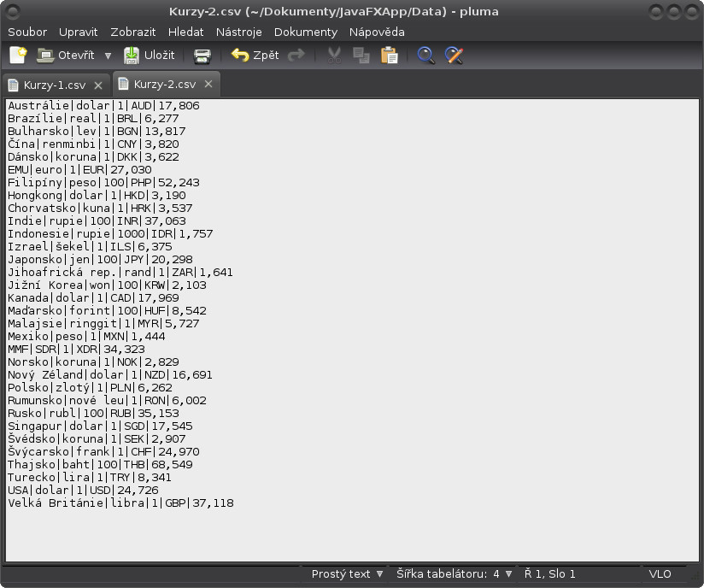Open the Upravit menu

78,32
